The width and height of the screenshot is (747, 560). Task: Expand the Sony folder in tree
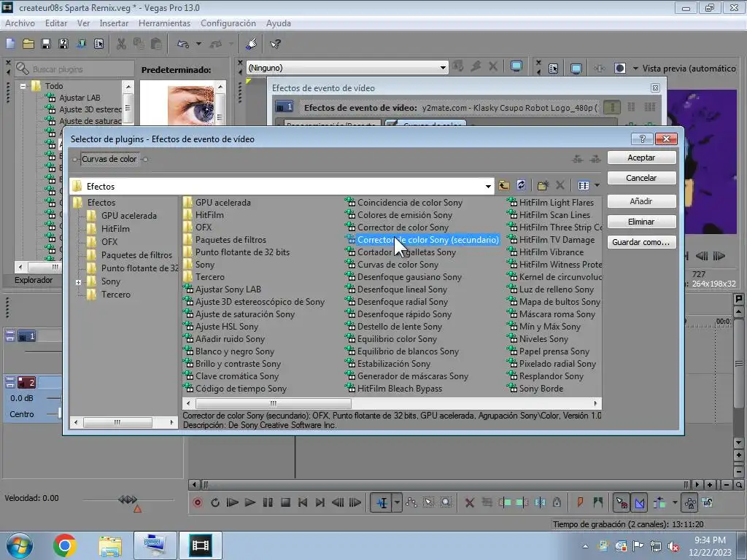[x=78, y=282]
